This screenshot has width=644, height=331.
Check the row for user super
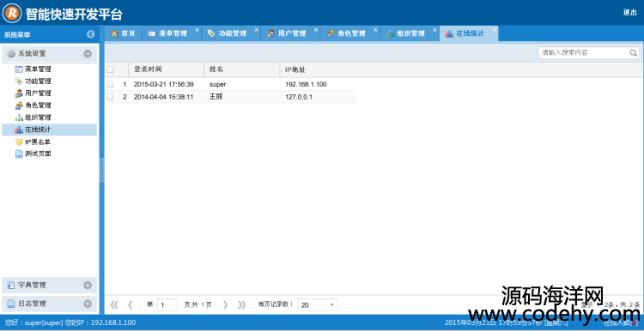pyautogui.click(x=110, y=84)
